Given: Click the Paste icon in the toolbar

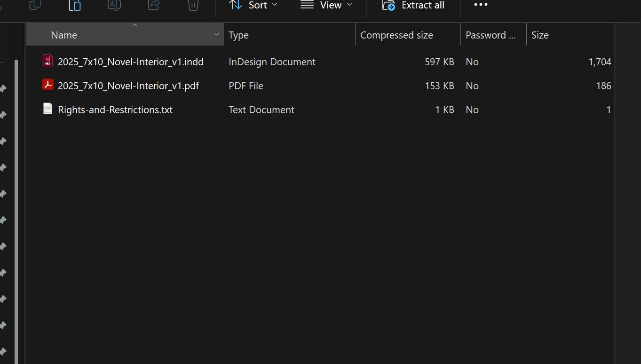Looking at the screenshot, I should click(x=74, y=6).
